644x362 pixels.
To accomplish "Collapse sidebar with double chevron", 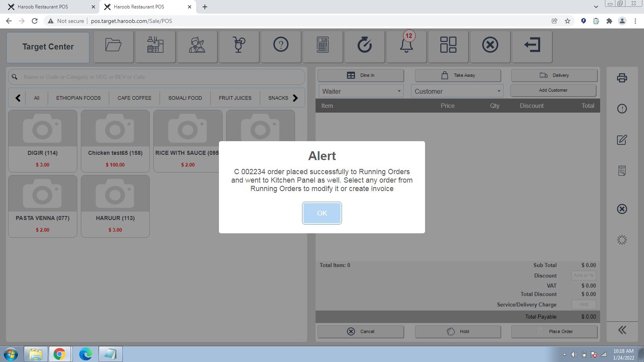I will [622, 330].
